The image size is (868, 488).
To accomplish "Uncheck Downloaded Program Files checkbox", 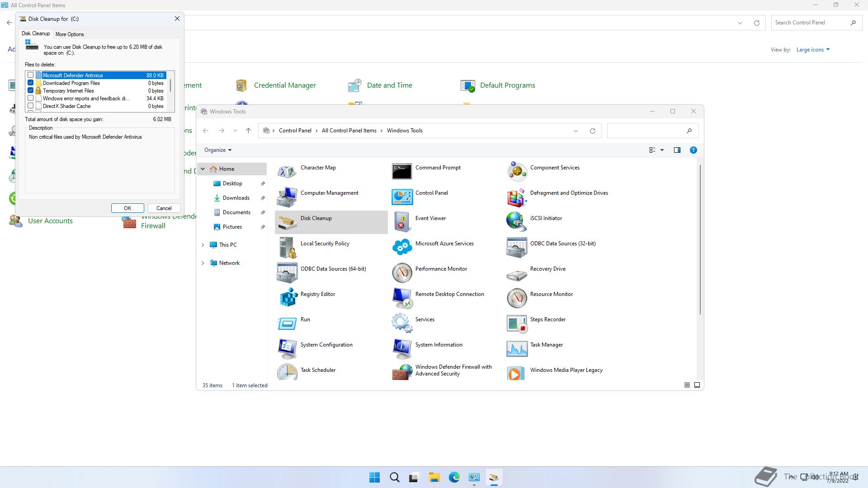I will 31,83.
